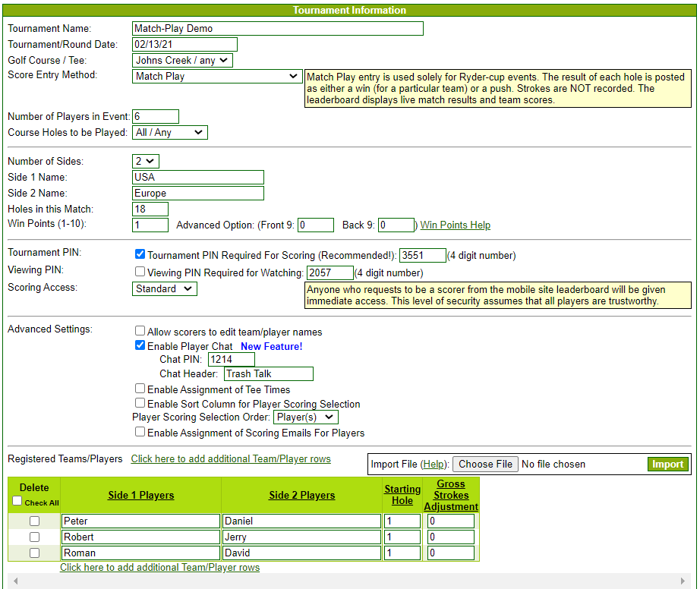Click the Side 1 Name field with USA
This screenshot has width=700, height=589.
pyautogui.click(x=197, y=177)
